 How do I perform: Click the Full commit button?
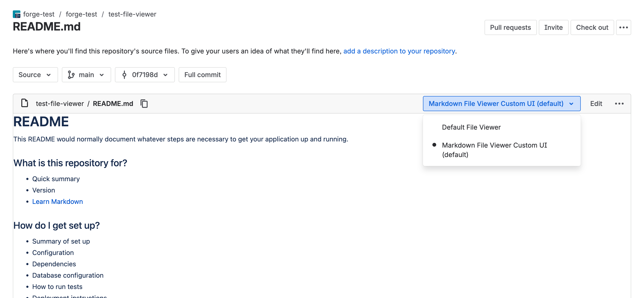[202, 75]
